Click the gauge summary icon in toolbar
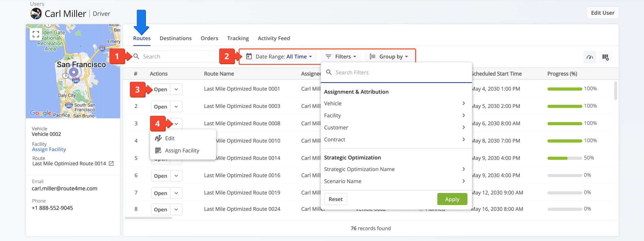Screen dimensions: 644x241 click(590, 57)
